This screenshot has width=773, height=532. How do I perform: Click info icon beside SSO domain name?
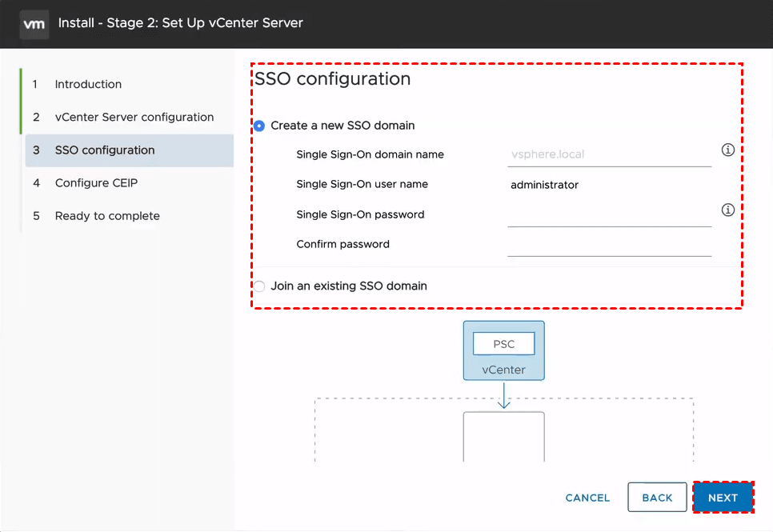pyautogui.click(x=727, y=150)
